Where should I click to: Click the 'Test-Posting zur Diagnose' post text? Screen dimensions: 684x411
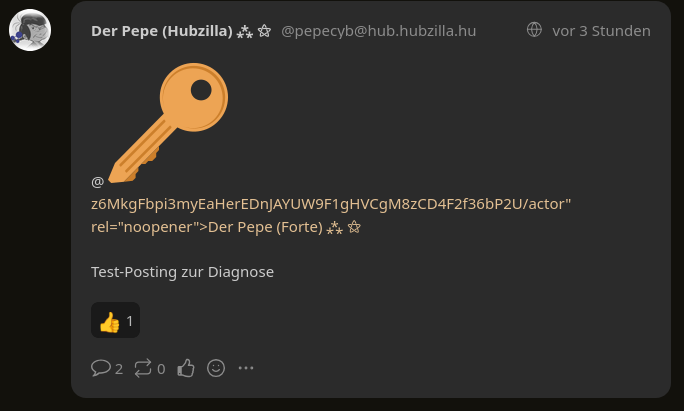coord(182,271)
